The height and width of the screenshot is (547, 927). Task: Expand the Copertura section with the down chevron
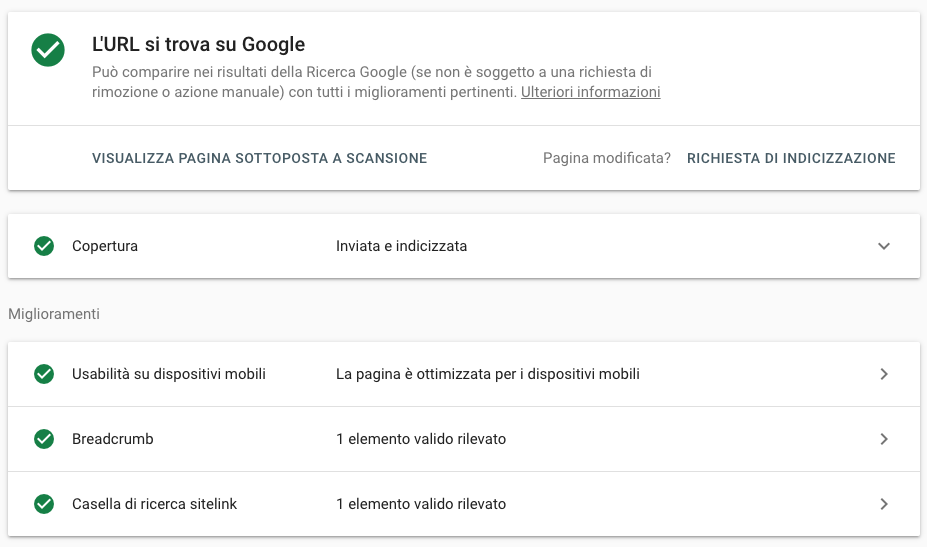883,246
